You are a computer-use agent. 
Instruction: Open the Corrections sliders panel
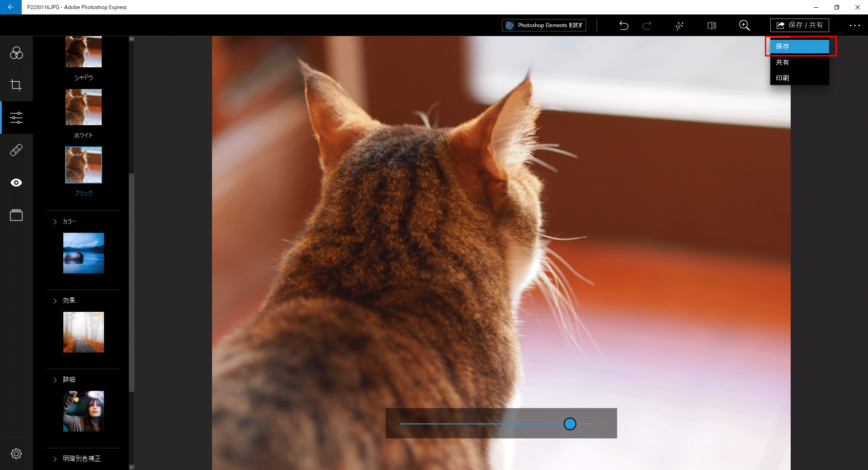click(16, 117)
